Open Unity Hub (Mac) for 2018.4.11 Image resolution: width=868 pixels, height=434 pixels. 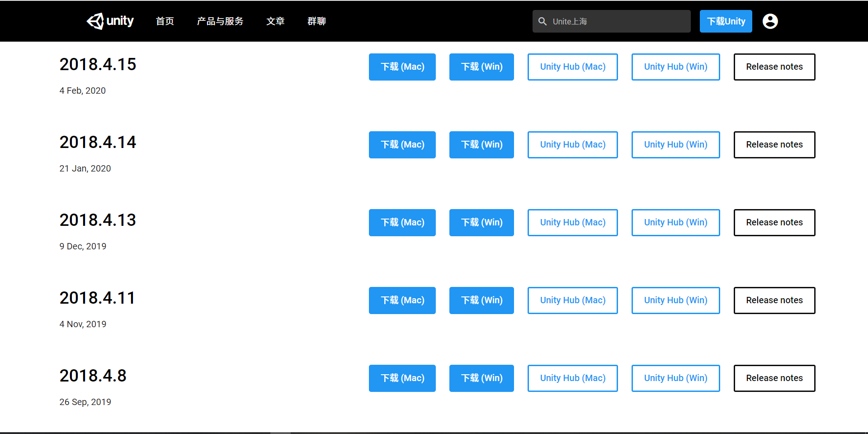pyautogui.click(x=573, y=300)
